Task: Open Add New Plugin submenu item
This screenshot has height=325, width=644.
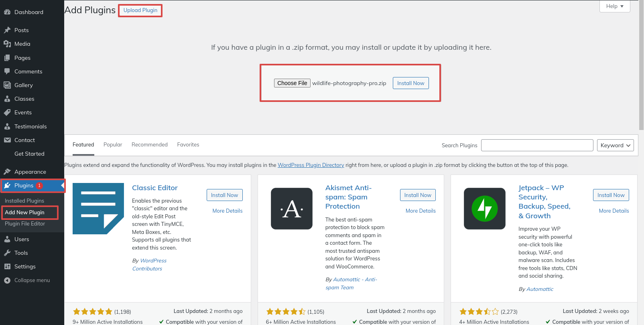Action: point(25,212)
